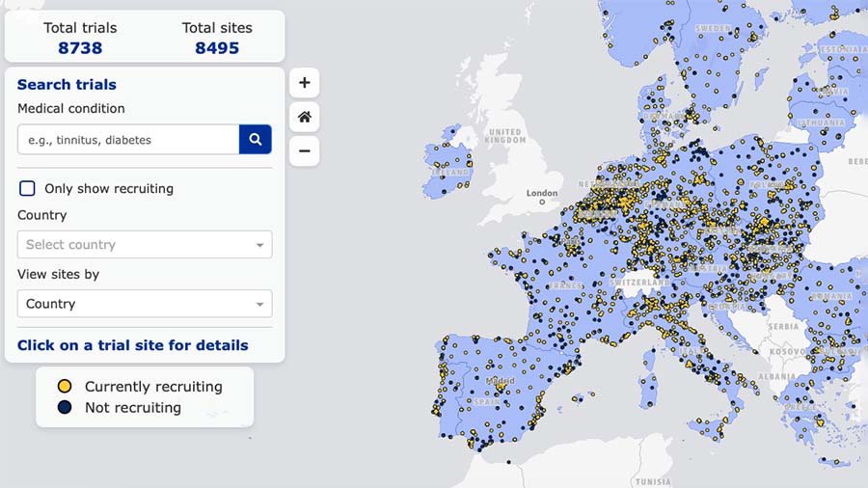Click the Serbia country label

[783, 327]
